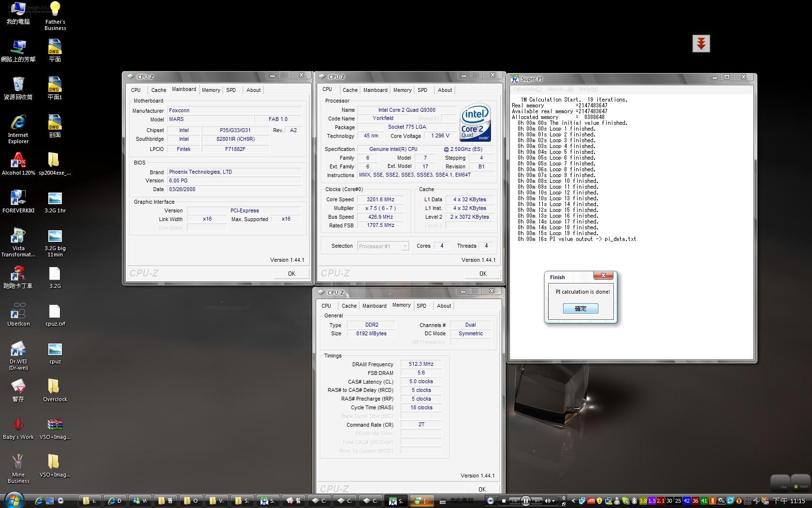Open the 網路上的芳鄰 network icon
The width and height of the screenshot is (812, 508).
coord(18,51)
